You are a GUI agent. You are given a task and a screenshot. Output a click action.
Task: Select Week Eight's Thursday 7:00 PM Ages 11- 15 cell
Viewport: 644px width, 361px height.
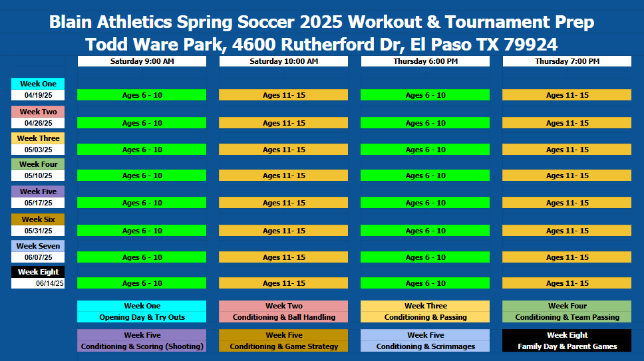[x=567, y=283]
